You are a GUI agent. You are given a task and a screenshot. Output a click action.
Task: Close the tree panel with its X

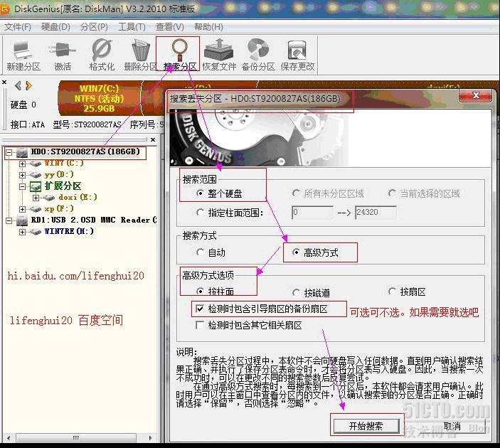[153, 139]
